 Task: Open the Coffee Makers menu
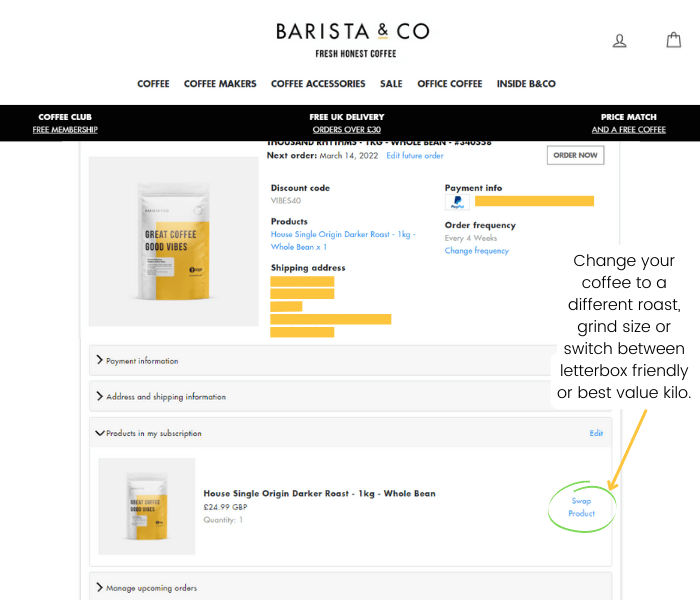(220, 84)
